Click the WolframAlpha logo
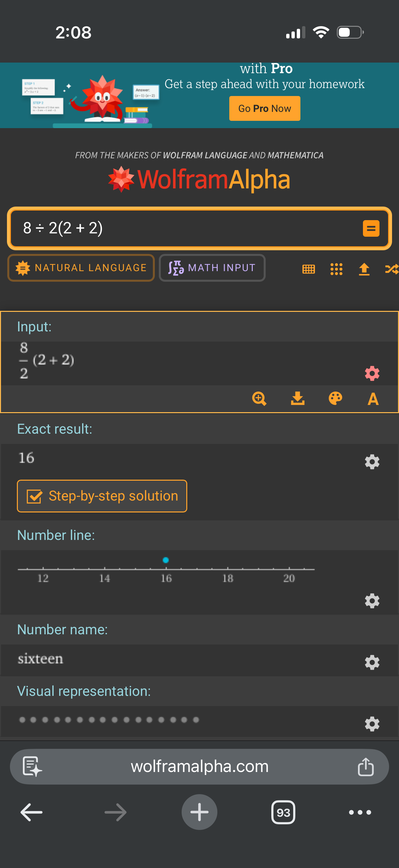The width and height of the screenshot is (399, 868). click(x=199, y=179)
